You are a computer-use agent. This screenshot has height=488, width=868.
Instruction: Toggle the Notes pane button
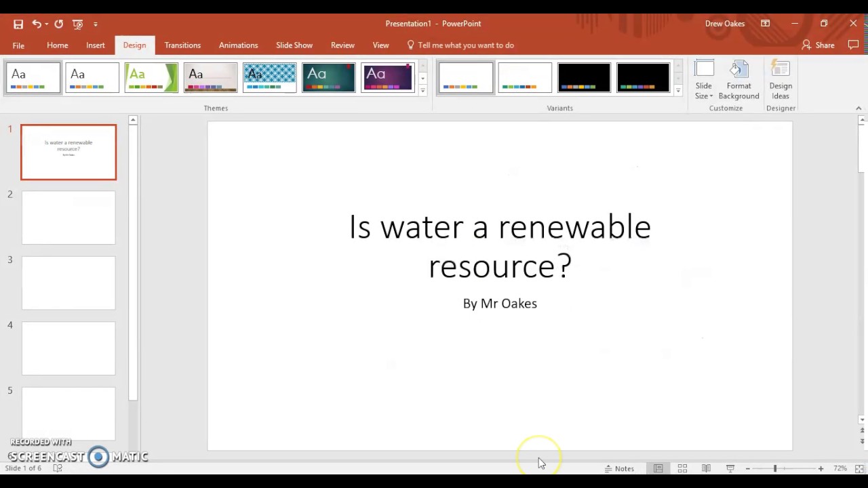point(619,468)
